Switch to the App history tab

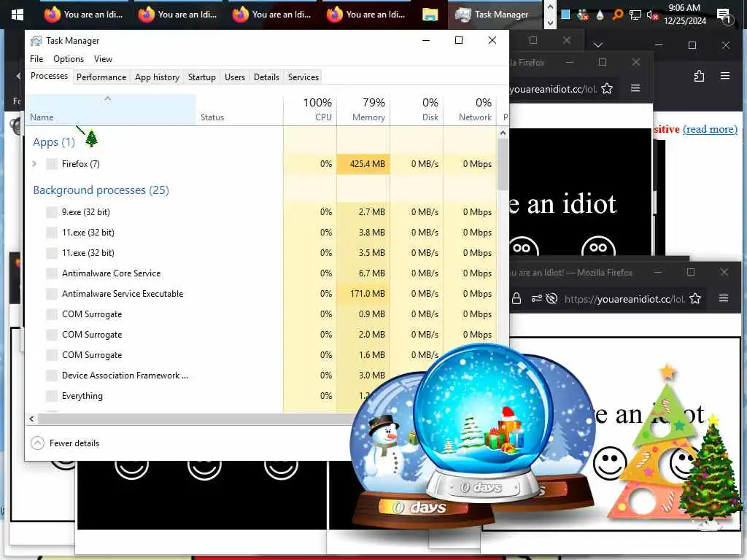(158, 77)
